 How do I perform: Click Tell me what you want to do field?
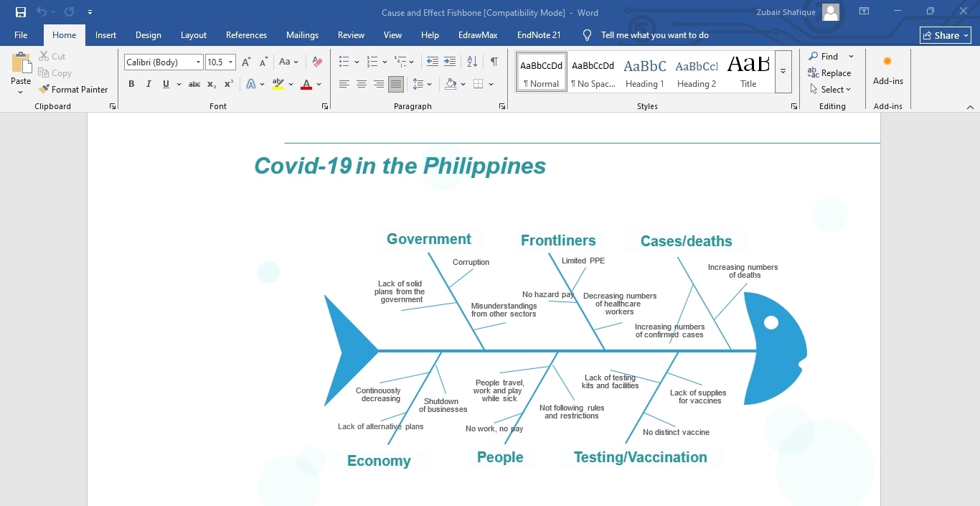654,35
